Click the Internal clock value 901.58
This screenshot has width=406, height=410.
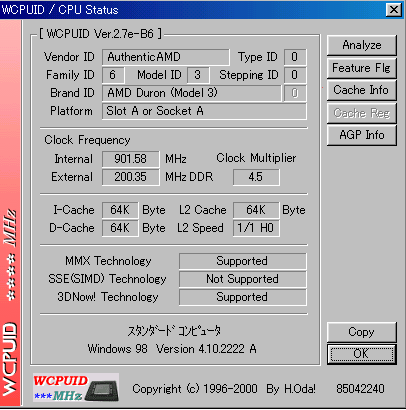click(x=130, y=159)
